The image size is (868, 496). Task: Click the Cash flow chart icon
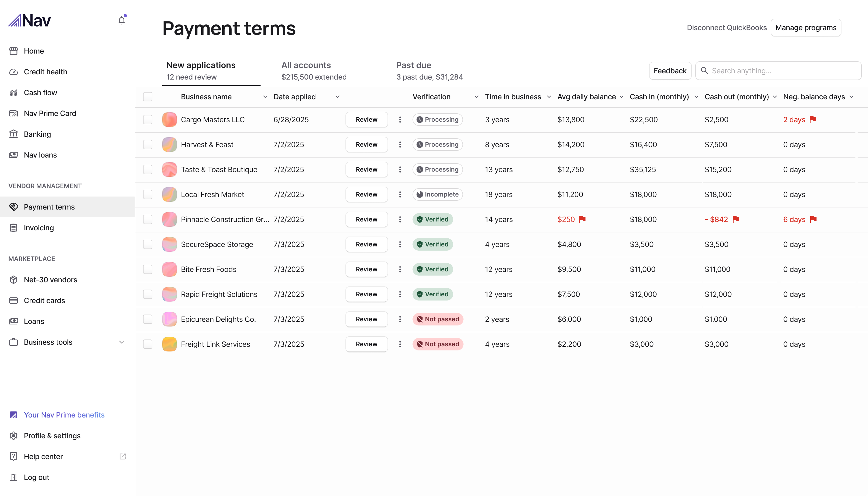14,93
